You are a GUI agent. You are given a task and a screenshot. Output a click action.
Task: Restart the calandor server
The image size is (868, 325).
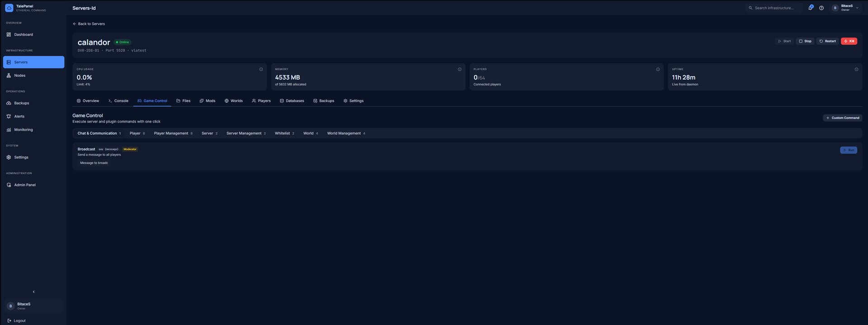[827, 41]
